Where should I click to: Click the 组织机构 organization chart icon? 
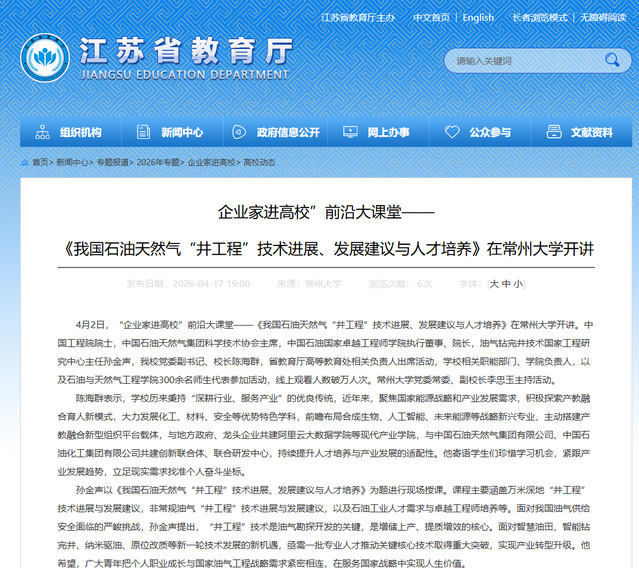coord(42,132)
